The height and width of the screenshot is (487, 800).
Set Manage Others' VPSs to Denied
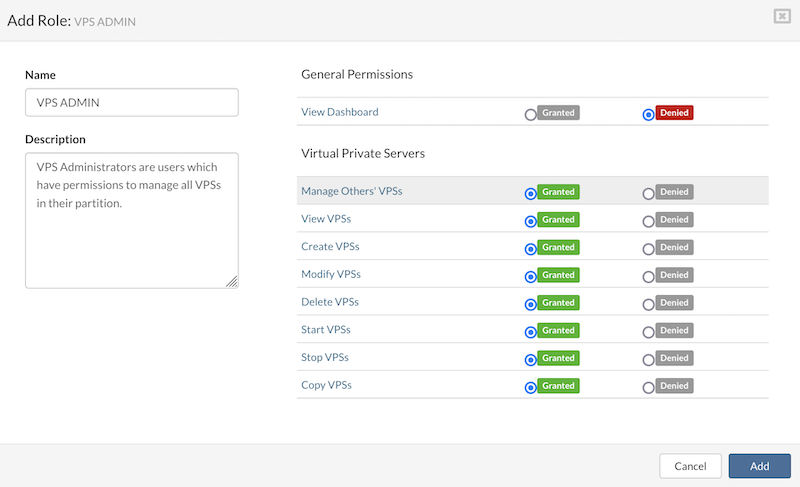(x=649, y=193)
